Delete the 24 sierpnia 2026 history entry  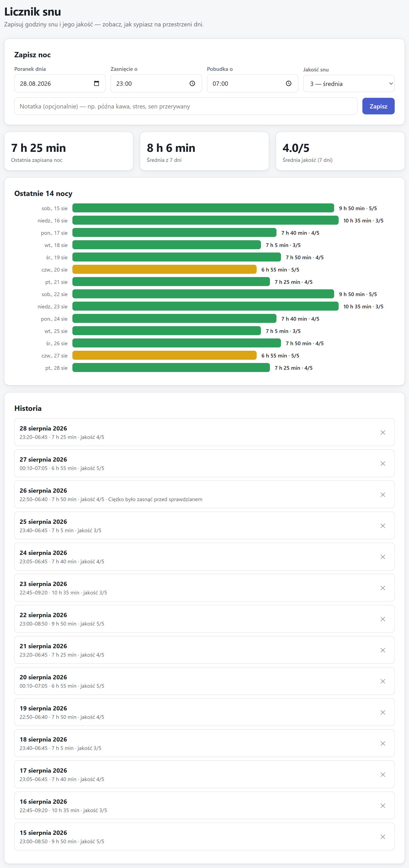pyautogui.click(x=383, y=557)
